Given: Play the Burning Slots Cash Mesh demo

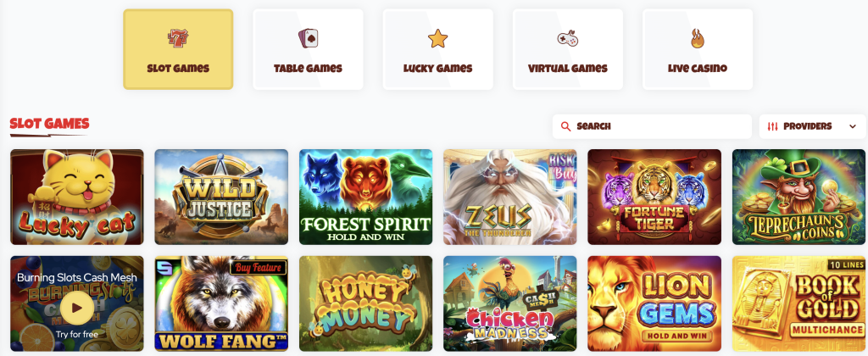Looking at the screenshot, I should click(x=77, y=308).
